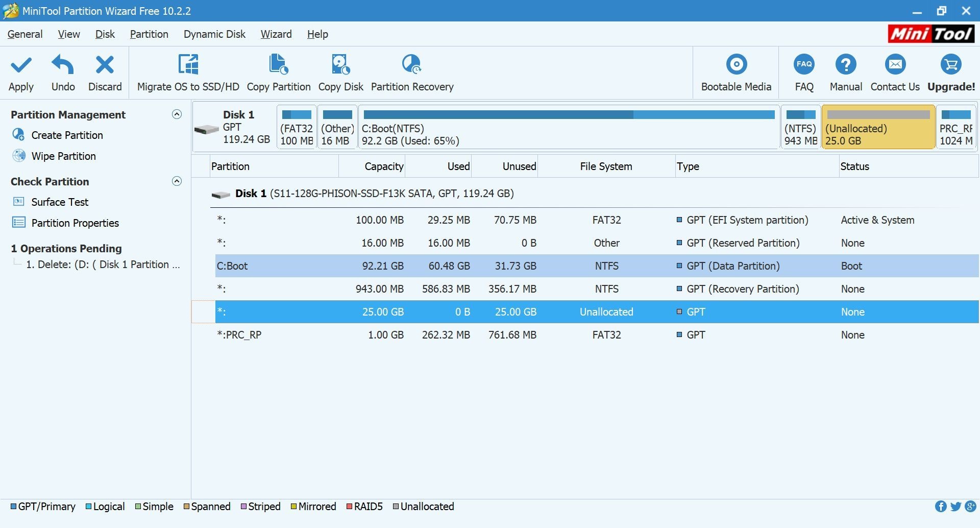Select the *:PRC_RP partition row
This screenshot has width=980, height=528.
597,335
